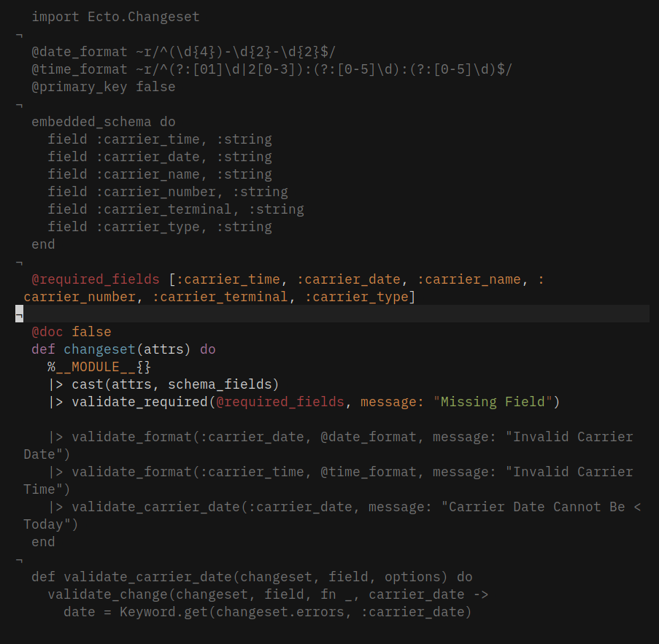Click the field :carrier_name declaration
The image size is (659, 644).
159,174
